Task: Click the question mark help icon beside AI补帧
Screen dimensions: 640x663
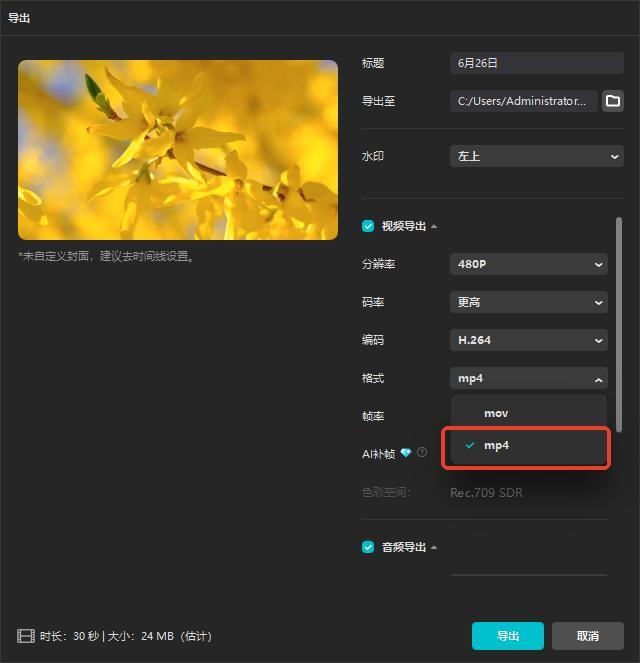Action: [422, 453]
